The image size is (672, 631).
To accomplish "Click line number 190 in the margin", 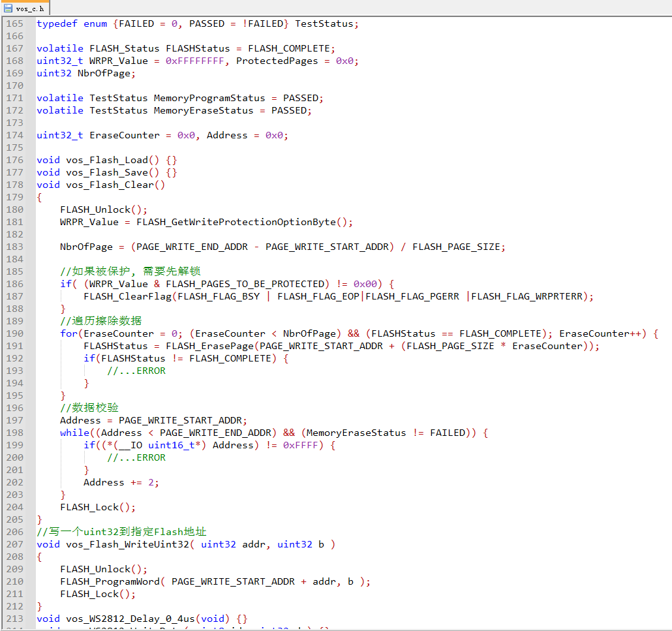I will pos(14,333).
